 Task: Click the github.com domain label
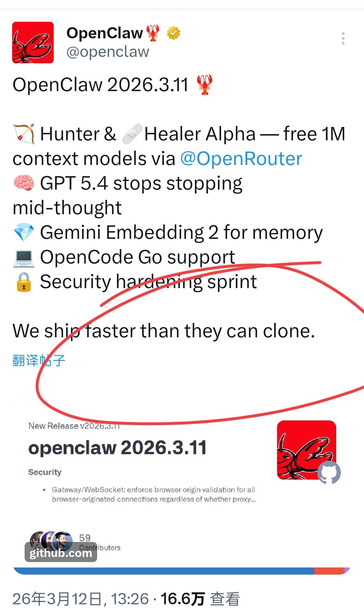tap(61, 552)
